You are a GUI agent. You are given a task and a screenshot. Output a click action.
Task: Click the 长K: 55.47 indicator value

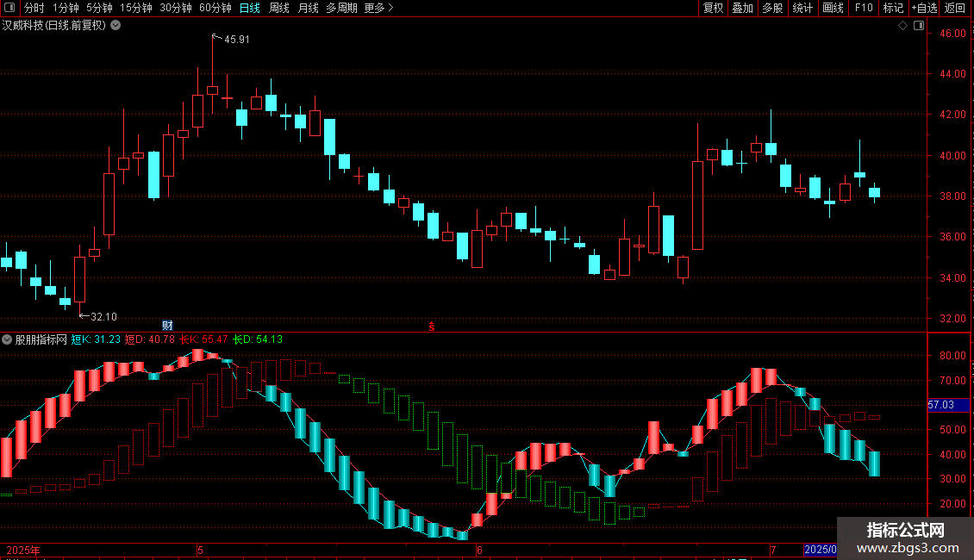click(x=203, y=339)
